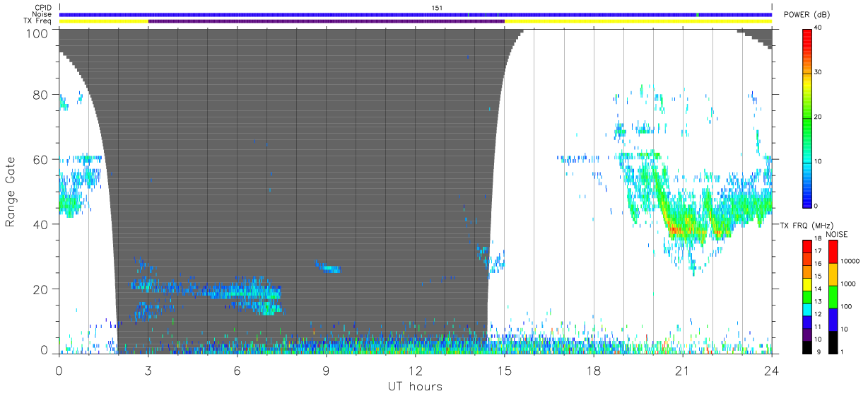
Task: Click the small echo patch near 9 UT
Action: 328,267
